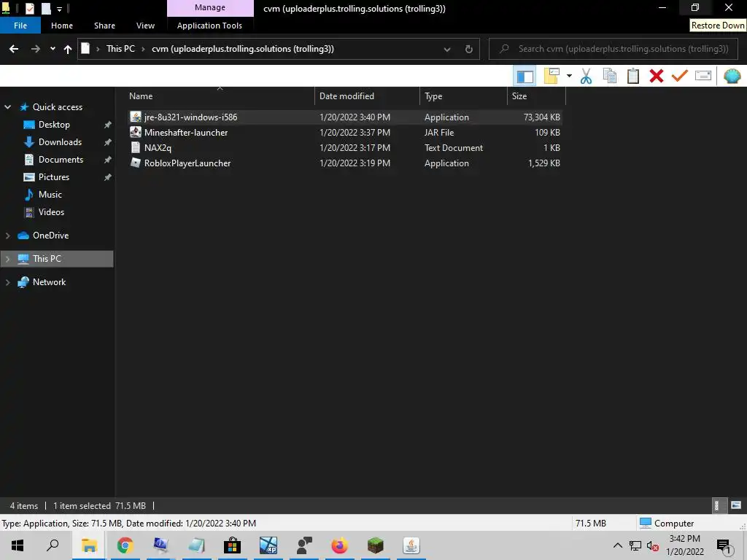Open Music in Quick access
Image resolution: width=747 pixels, height=560 pixels.
(x=50, y=194)
